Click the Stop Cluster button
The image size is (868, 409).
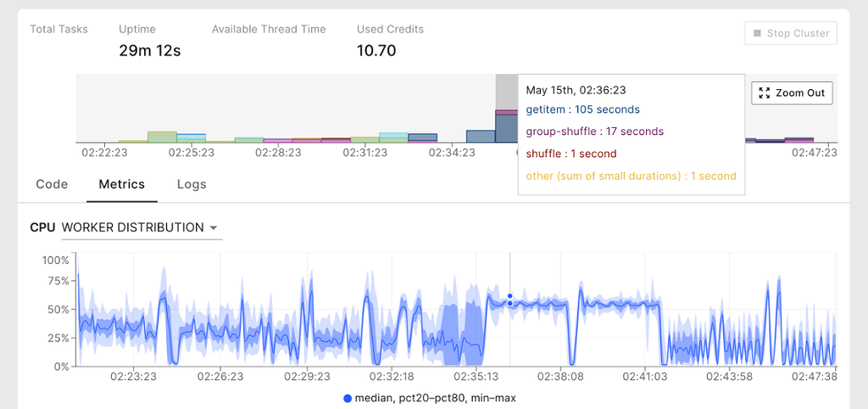(791, 33)
